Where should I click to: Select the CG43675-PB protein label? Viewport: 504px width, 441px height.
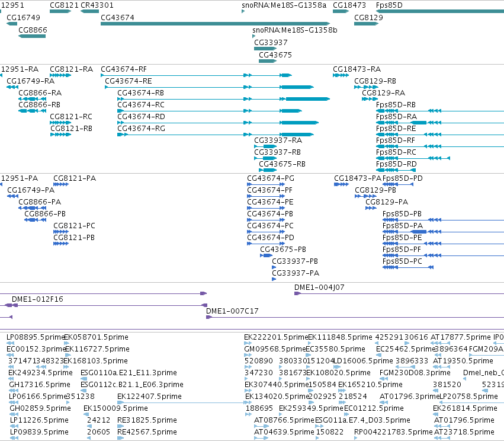[283, 250]
